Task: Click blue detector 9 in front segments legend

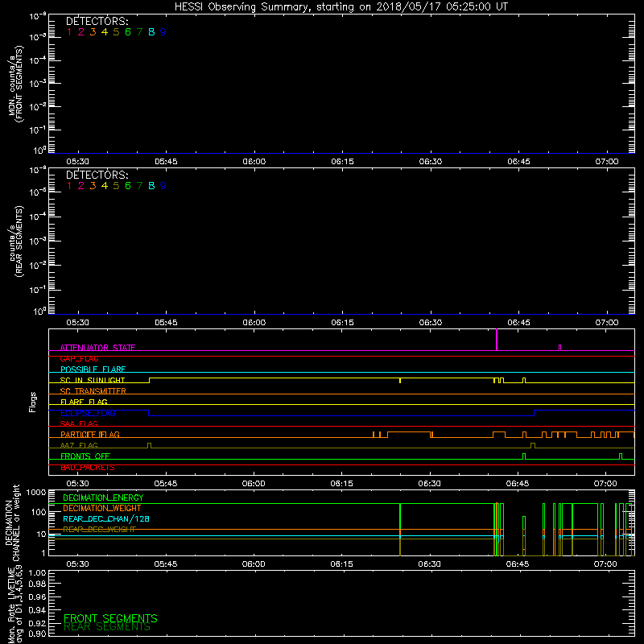Action: (x=163, y=32)
